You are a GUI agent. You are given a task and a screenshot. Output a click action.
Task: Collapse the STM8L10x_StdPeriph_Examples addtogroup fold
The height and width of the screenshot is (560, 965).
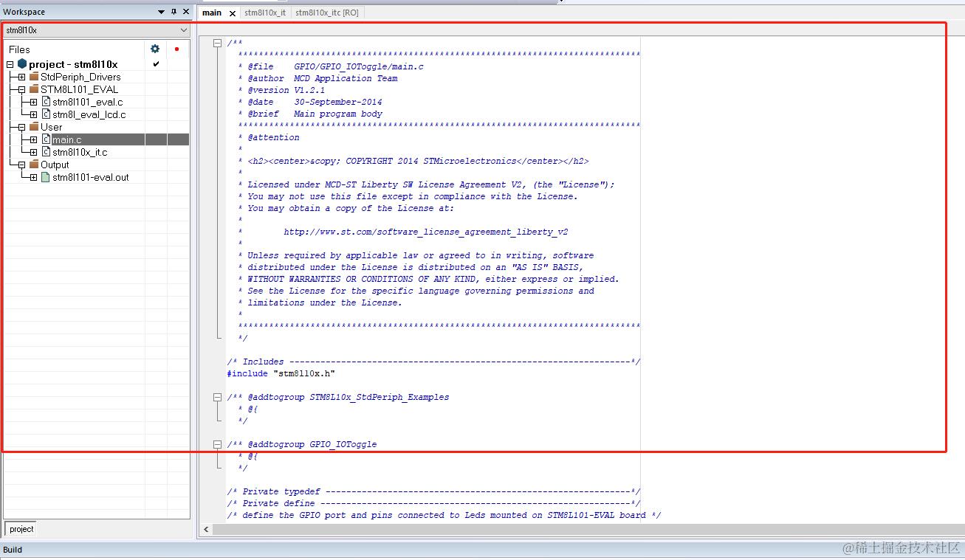(217, 398)
